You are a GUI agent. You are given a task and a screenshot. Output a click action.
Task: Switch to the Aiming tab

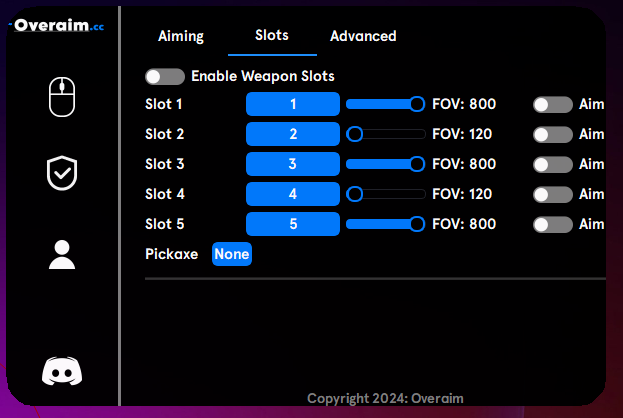pyautogui.click(x=181, y=36)
